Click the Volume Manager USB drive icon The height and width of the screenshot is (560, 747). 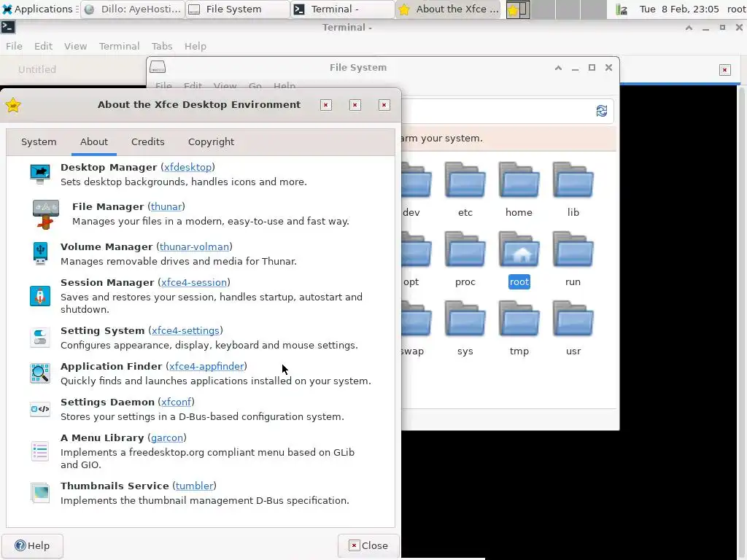coord(40,253)
